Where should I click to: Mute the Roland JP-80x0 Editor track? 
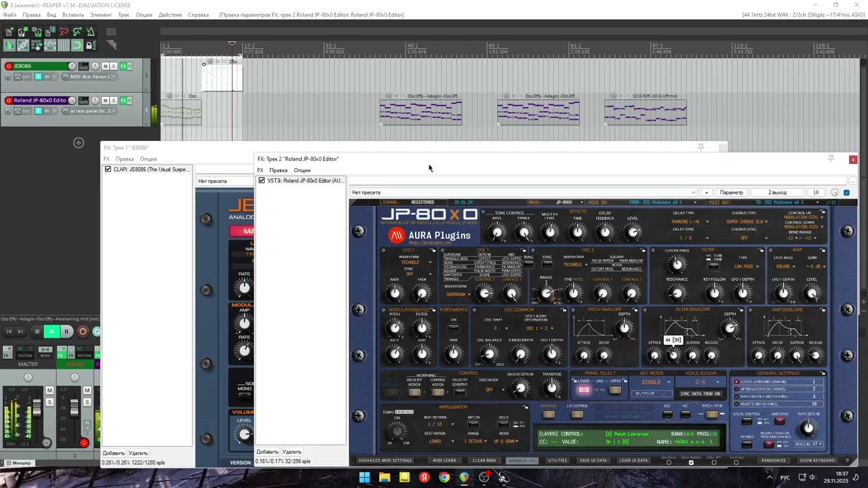click(106, 100)
